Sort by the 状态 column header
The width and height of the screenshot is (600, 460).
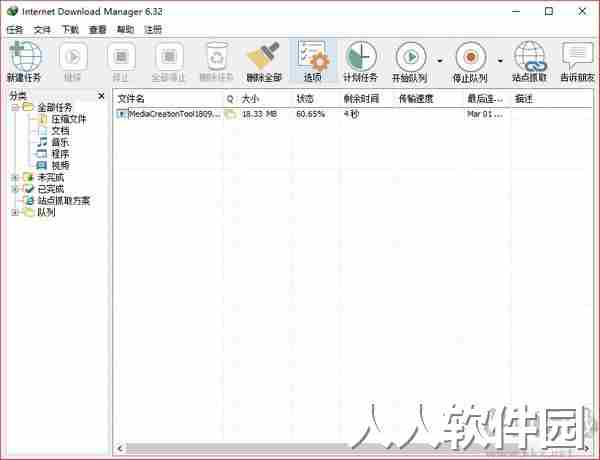[317, 99]
